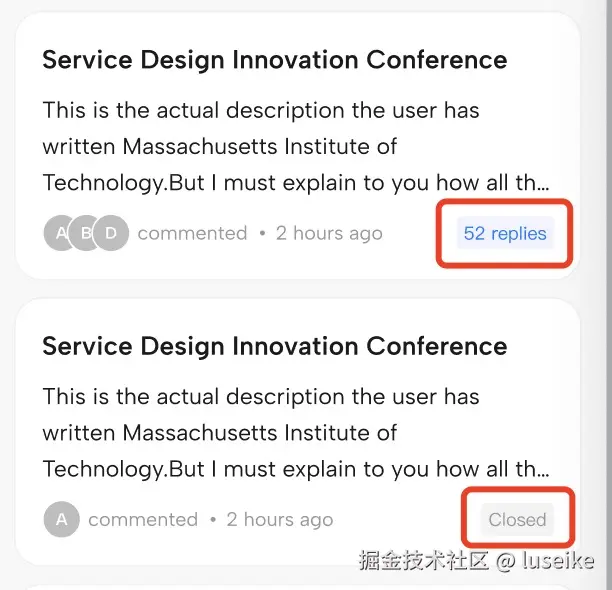The image size is (612, 590).
Task: Click "commented" in the Closed card
Action: [x=143, y=520]
